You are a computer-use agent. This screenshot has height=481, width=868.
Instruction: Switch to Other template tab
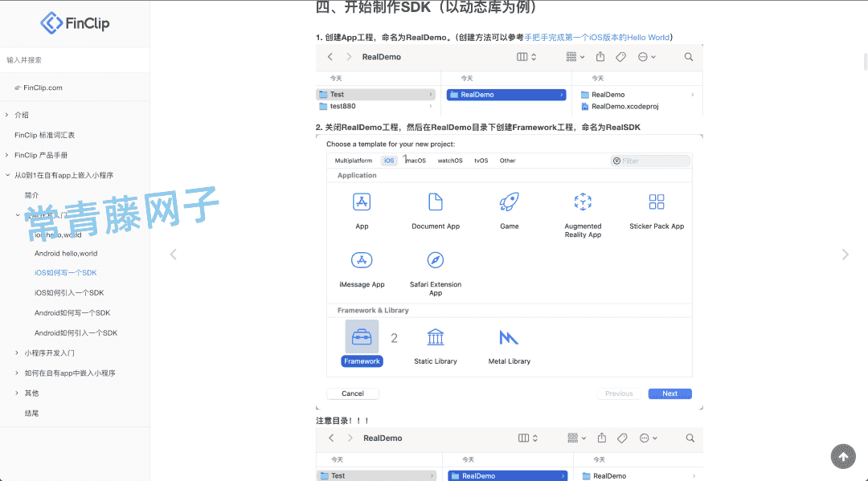coord(508,161)
